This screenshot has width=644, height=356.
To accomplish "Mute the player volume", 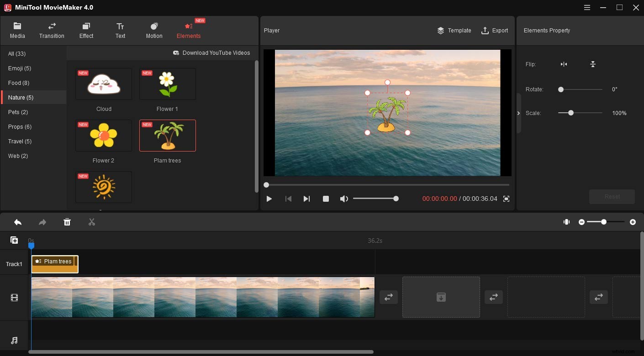I will [344, 199].
